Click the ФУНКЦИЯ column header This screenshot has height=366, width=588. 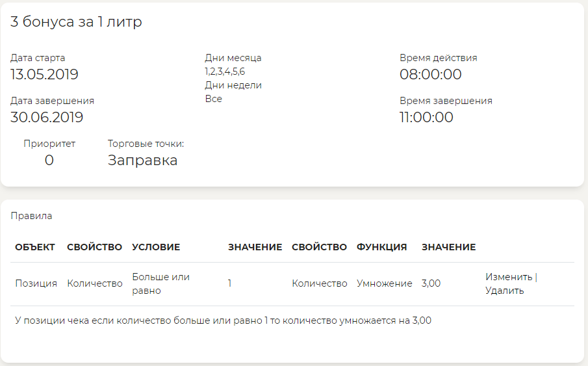[381, 247]
